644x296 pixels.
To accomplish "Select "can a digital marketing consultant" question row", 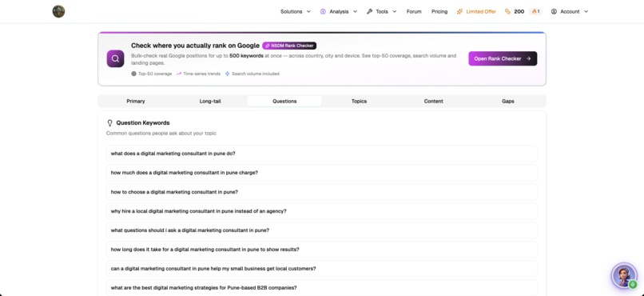I will point(321,269).
